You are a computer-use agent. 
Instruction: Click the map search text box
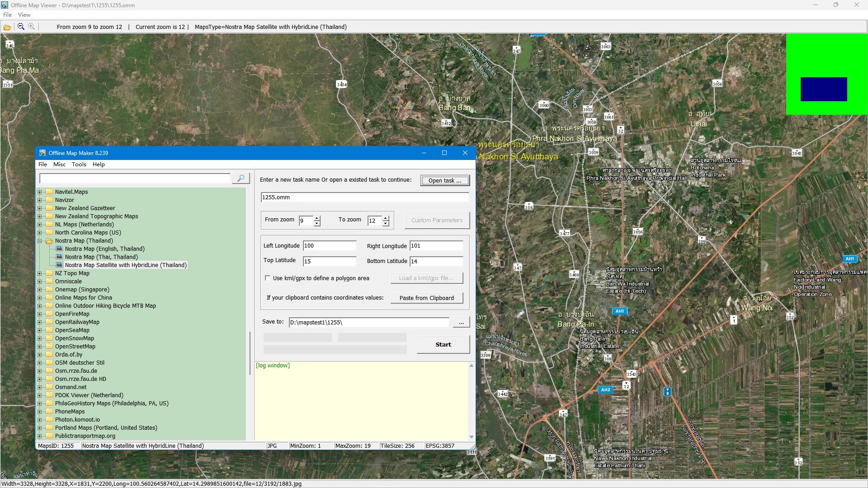(x=135, y=178)
